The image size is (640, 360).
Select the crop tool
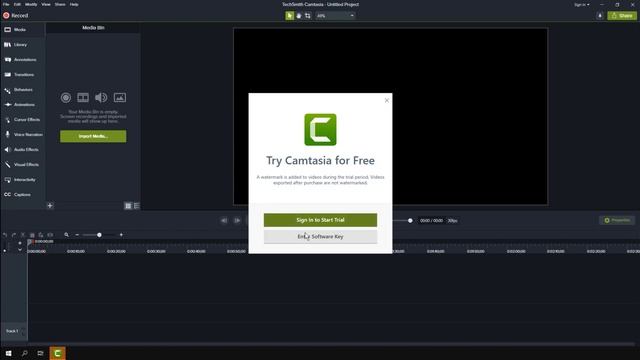308,16
